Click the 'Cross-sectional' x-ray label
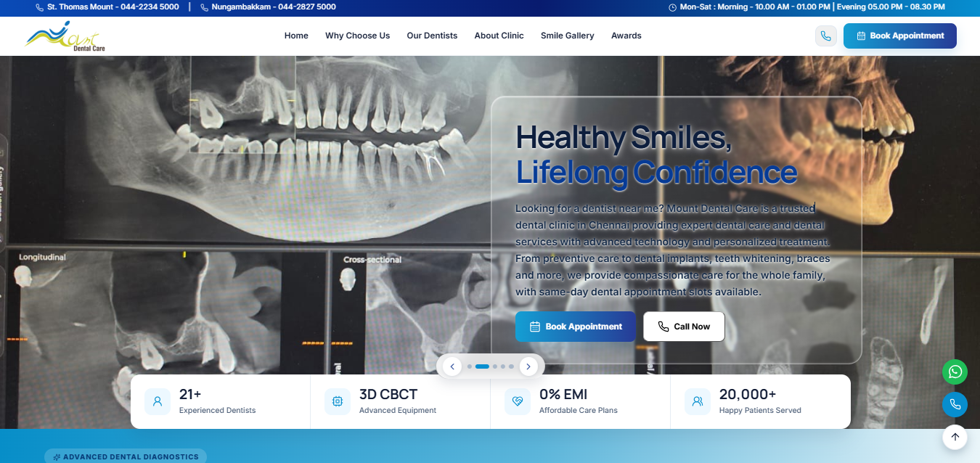 coord(372,260)
